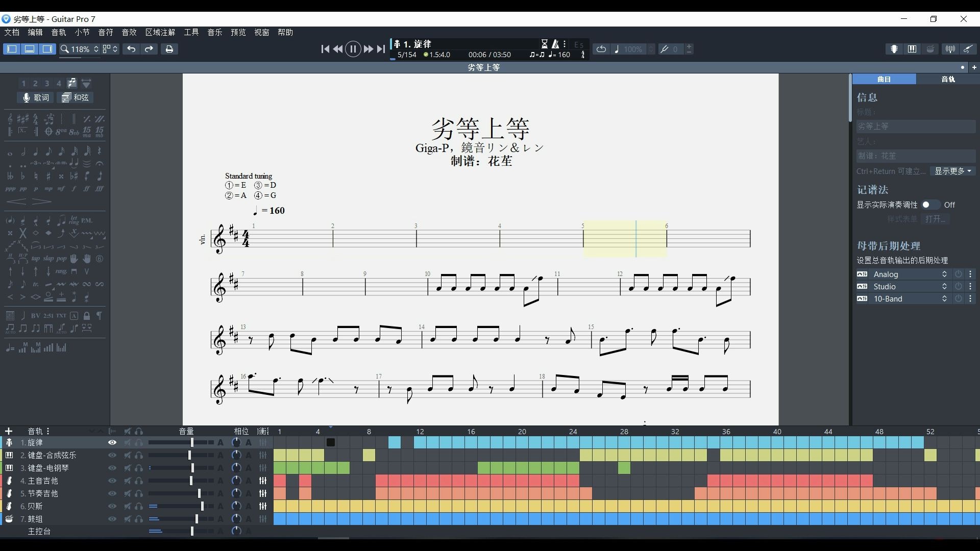Select the lock icon in palette
Screen dimensions: 980x551
click(x=87, y=316)
